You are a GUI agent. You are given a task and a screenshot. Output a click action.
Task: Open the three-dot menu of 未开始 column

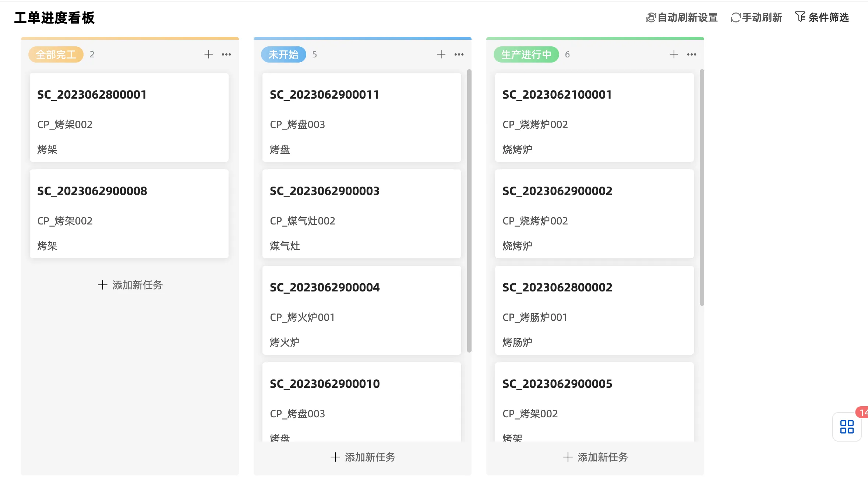[459, 54]
